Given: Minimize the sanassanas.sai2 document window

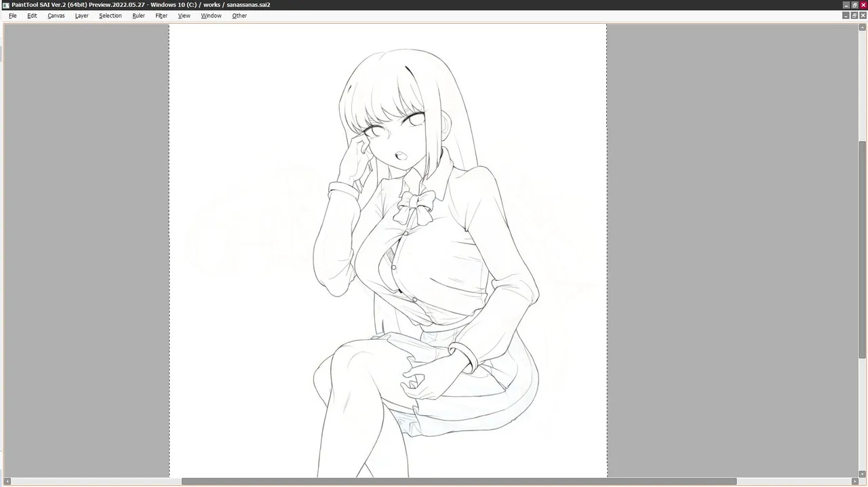Looking at the screenshot, I should (846, 16).
